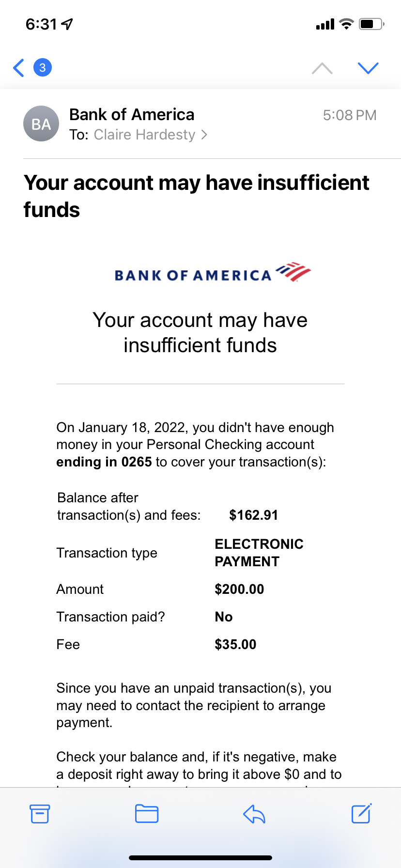
Task: Tap the home indicator bar at bottom
Action: (200, 858)
